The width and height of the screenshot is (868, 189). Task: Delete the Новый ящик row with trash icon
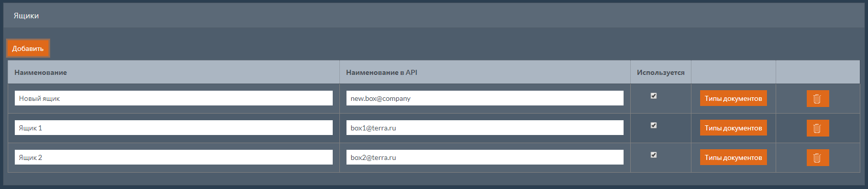point(817,98)
